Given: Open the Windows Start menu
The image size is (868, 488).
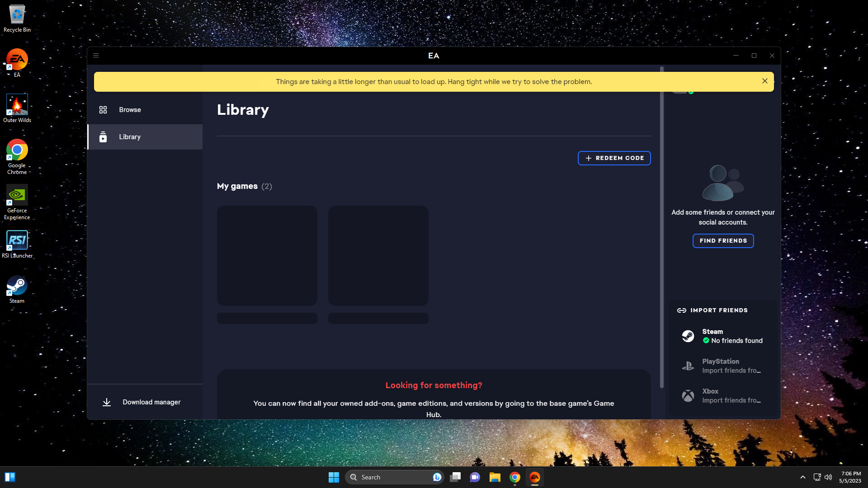Looking at the screenshot, I should pyautogui.click(x=334, y=477).
